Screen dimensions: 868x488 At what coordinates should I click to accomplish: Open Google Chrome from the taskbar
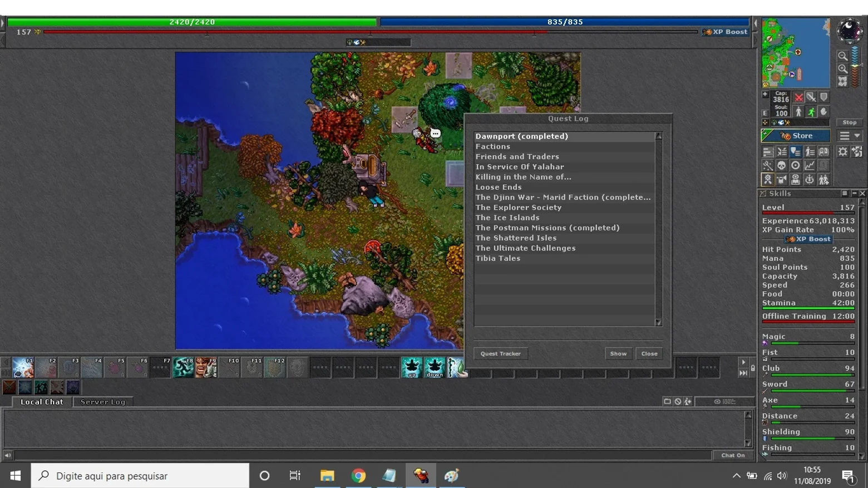click(358, 475)
